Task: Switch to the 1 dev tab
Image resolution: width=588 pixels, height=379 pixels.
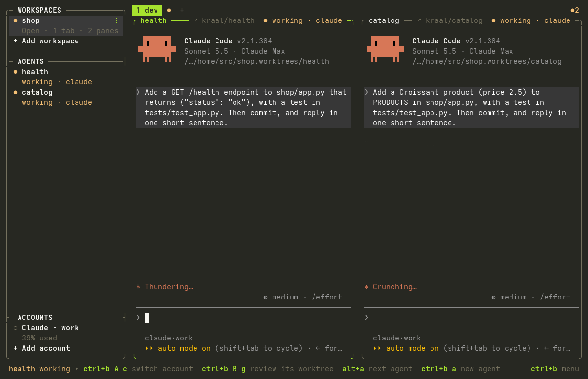Action: click(x=147, y=10)
